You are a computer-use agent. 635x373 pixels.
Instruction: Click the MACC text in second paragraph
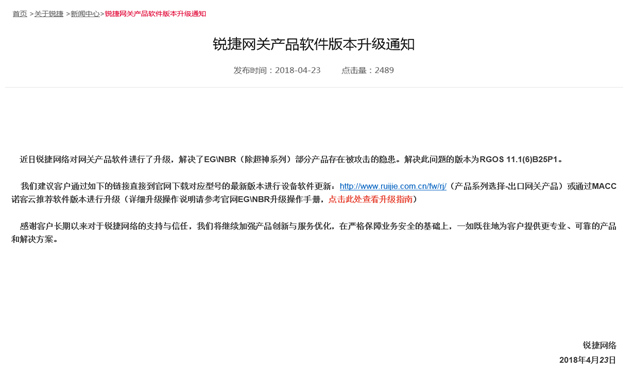click(604, 186)
